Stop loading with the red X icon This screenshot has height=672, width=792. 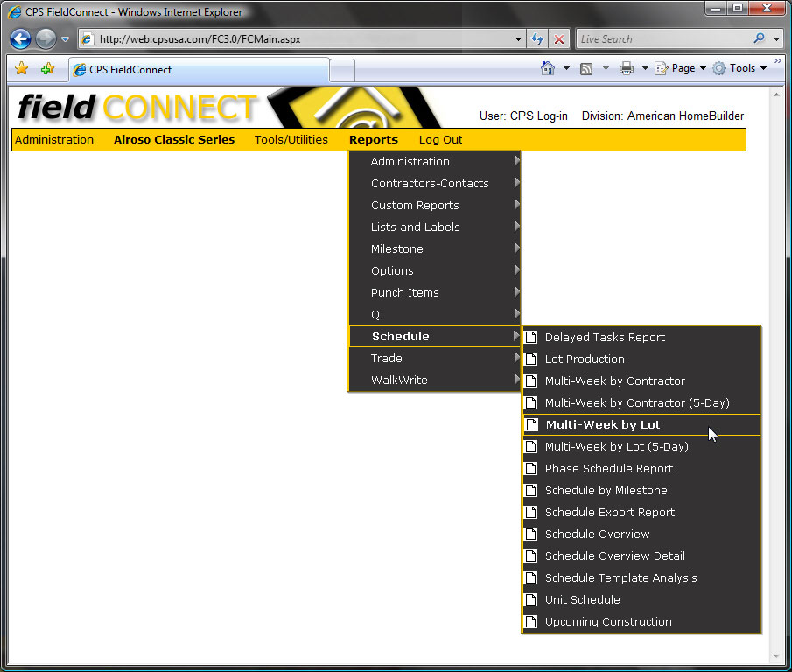click(559, 38)
